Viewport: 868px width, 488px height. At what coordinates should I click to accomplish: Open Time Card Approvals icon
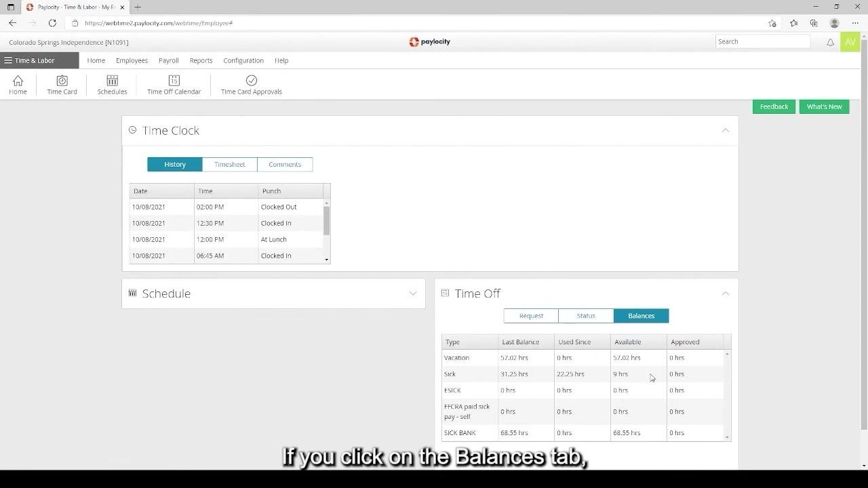coord(252,85)
